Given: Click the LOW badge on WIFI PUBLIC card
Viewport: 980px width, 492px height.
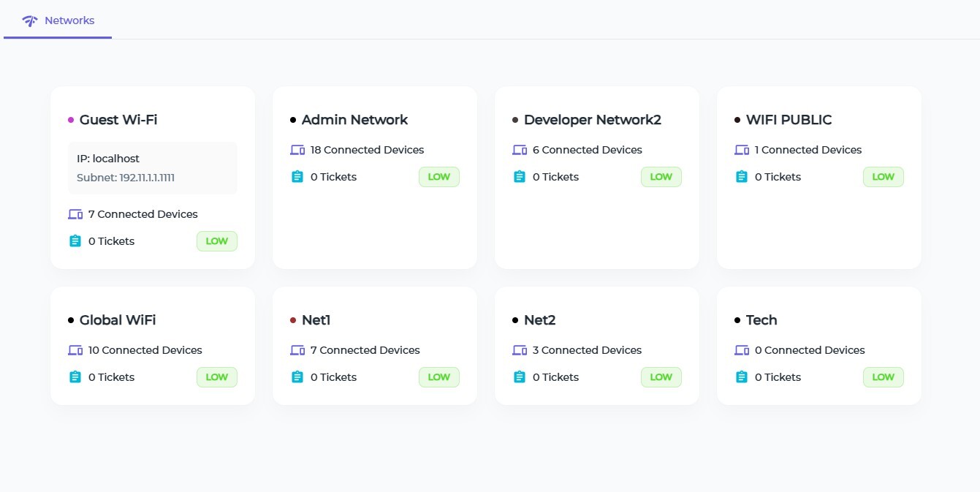Looking at the screenshot, I should (883, 177).
